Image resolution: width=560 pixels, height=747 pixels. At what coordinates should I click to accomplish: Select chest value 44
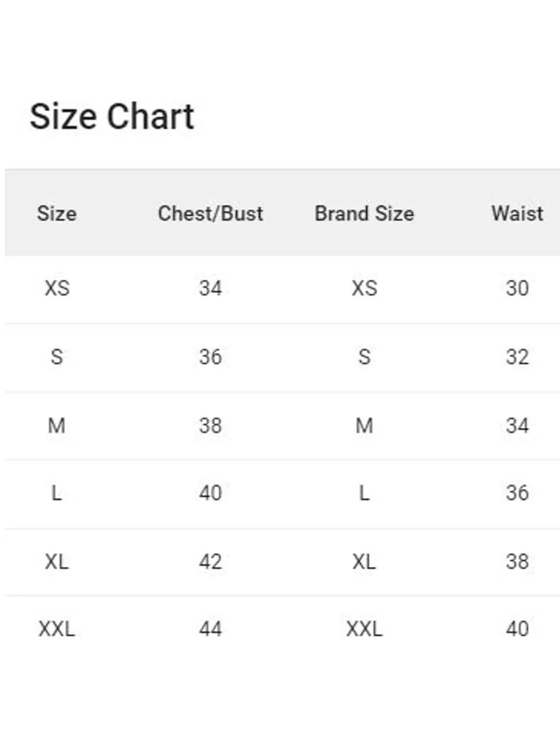(x=210, y=629)
